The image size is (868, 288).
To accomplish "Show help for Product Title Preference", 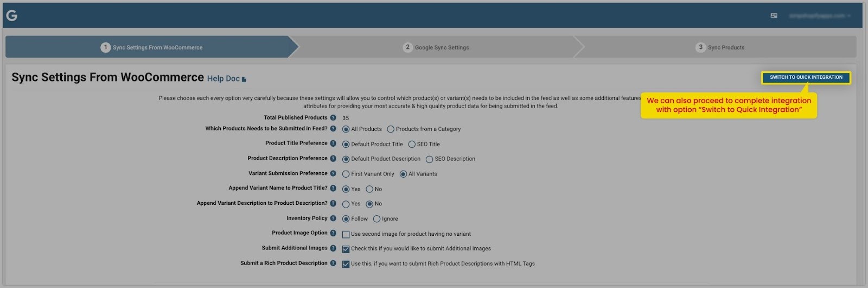I will click(x=333, y=143).
